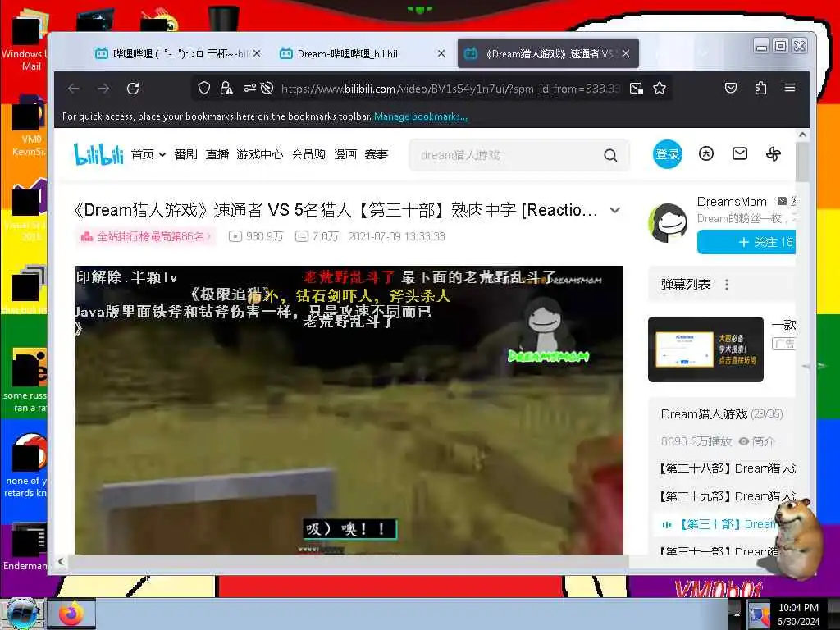Open the 赛事 menu item
Image resolution: width=840 pixels, height=630 pixels.
376,155
